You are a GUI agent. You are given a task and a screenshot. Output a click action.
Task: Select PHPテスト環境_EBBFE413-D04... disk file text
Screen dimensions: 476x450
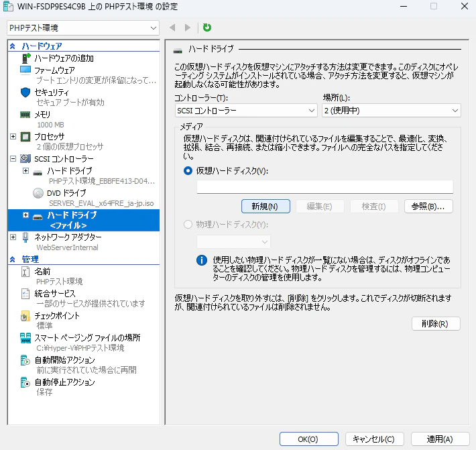(102, 181)
